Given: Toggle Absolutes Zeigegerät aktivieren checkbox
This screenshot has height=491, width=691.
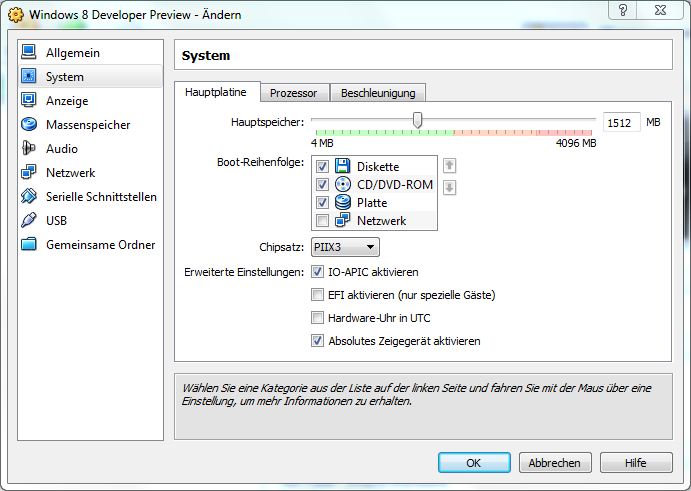Looking at the screenshot, I should click(317, 340).
